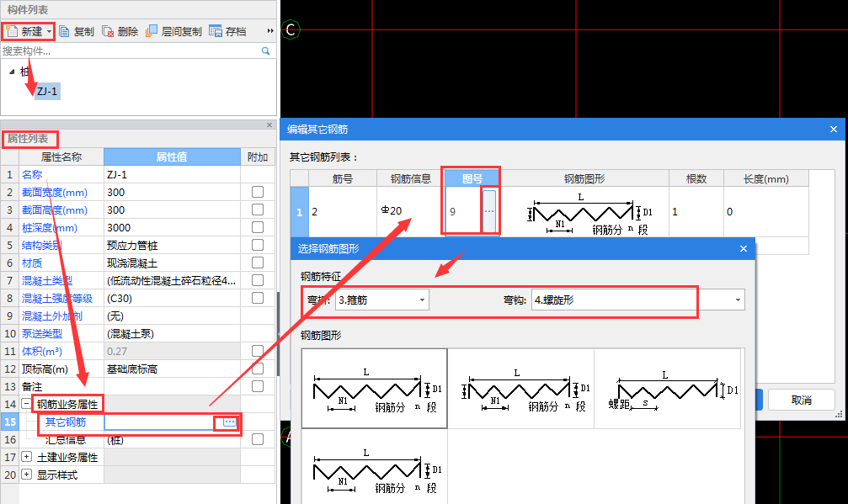Click the 取消 (Cancel) button
This screenshot has width=848, height=504.
tap(801, 400)
